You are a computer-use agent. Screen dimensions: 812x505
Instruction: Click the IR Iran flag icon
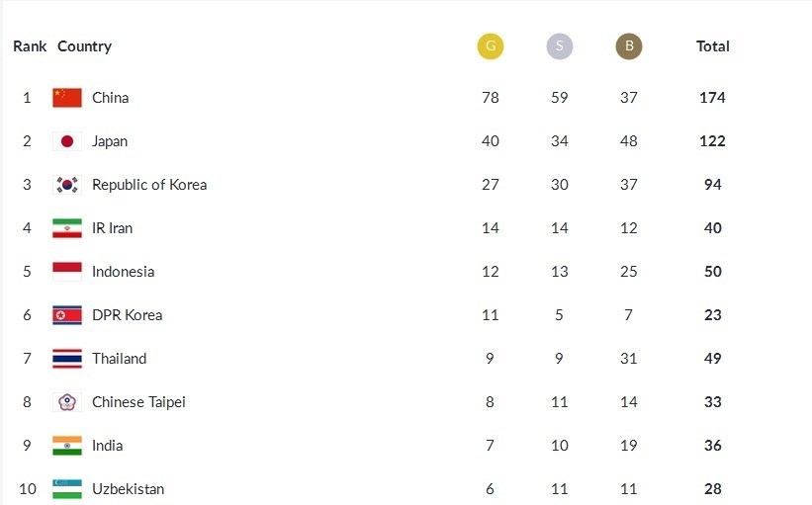tap(67, 228)
